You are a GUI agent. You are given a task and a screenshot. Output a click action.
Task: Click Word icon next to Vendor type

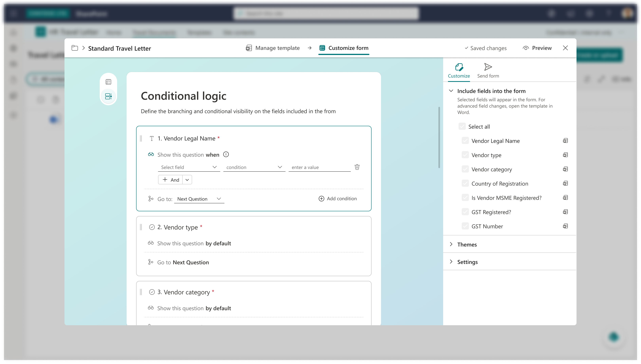(x=565, y=155)
